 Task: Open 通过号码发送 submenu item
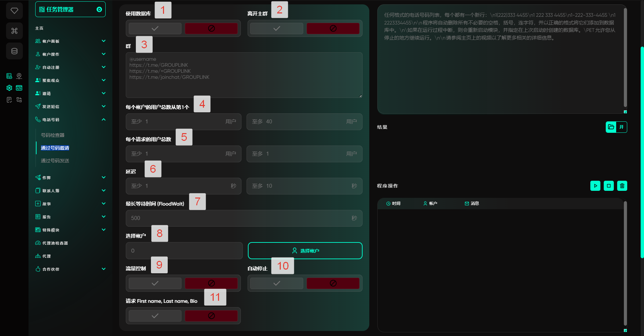(x=55, y=161)
